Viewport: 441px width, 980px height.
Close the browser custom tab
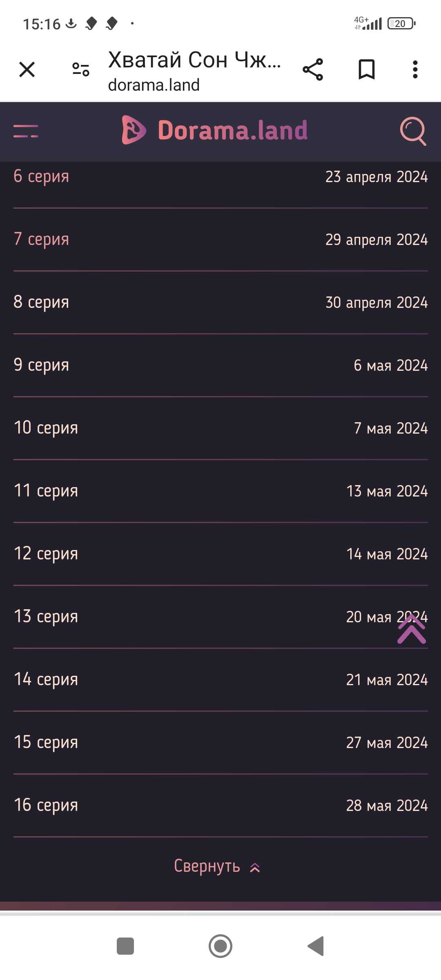point(27,69)
